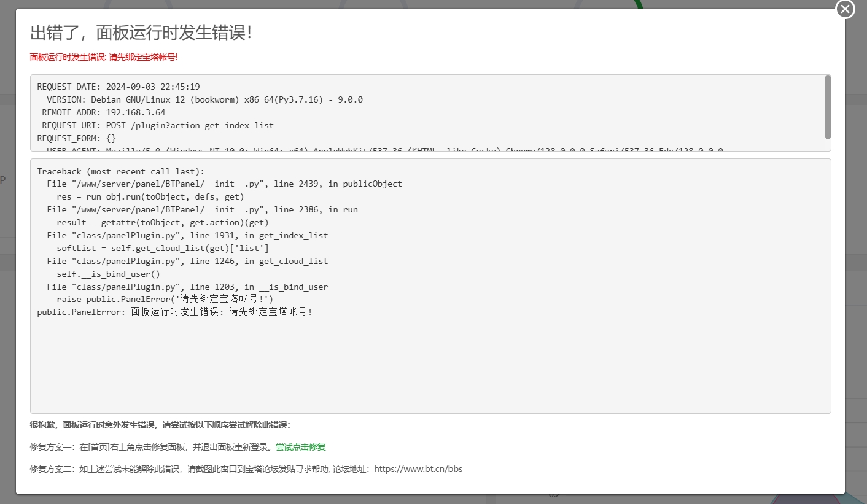
Task: Click the result = getattr line
Action: click(x=163, y=223)
